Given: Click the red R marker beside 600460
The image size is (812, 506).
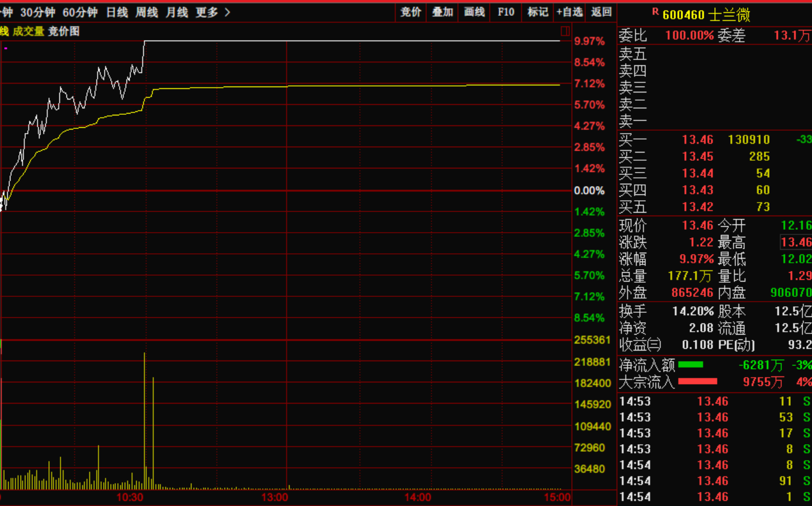Looking at the screenshot, I should click(x=655, y=11).
